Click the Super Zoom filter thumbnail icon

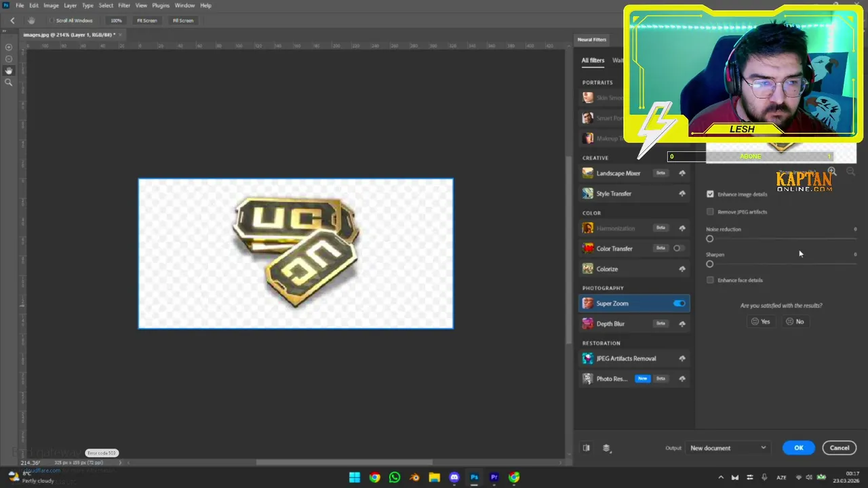(587, 303)
